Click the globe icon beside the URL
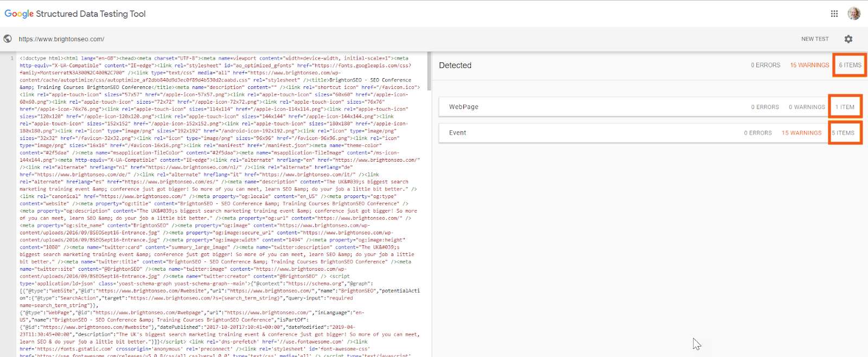This screenshot has height=357, width=868. [8, 39]
